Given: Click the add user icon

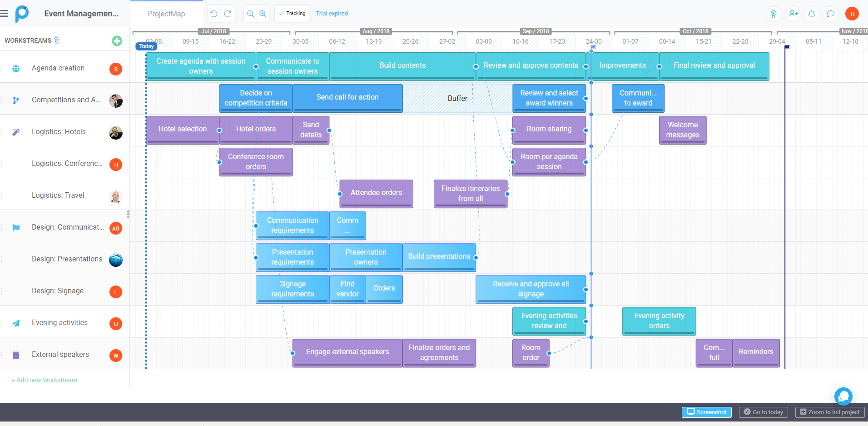Looking at the screenshot, I should point(793,14).
